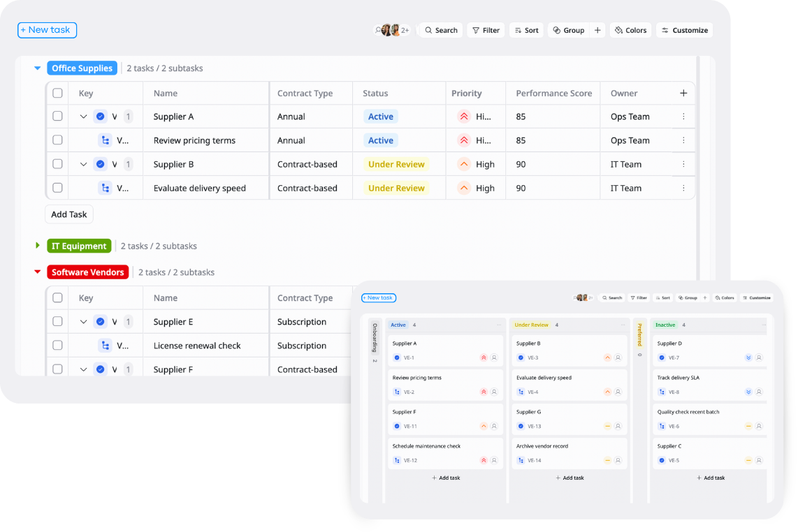The width and height of the screenshot is (798, 532).
Task: Check the Supplier E row checkbox
Action: tap(57, 321)
